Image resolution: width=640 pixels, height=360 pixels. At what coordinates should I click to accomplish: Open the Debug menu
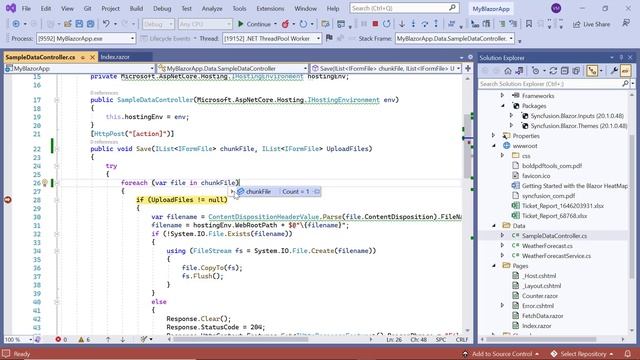[x=162, y=8]
